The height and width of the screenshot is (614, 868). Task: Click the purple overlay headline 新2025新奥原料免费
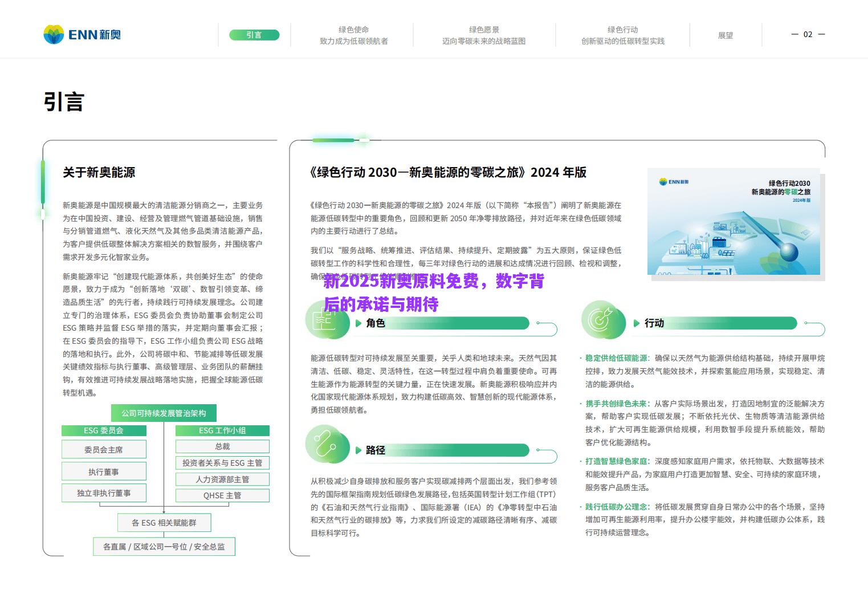434,292
